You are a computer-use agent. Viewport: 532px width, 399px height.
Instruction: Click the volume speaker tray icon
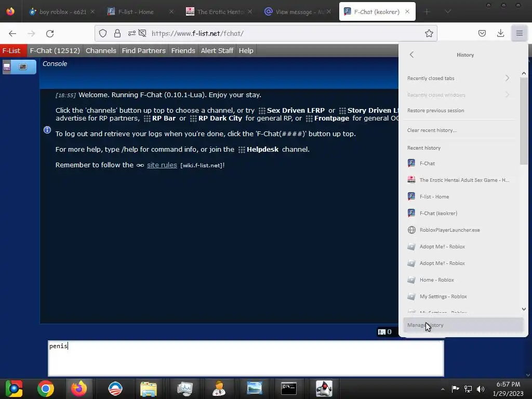coord(481,389)
